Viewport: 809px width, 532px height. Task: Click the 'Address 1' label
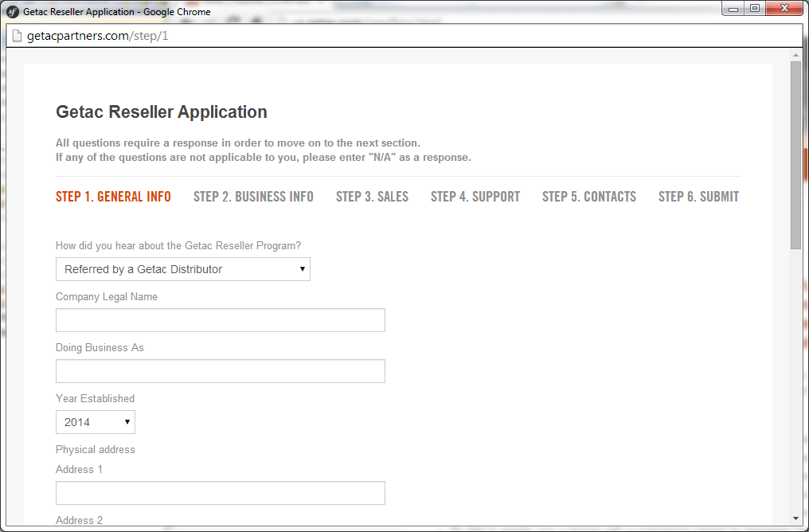pyautogui.click(x=79, y=470)
